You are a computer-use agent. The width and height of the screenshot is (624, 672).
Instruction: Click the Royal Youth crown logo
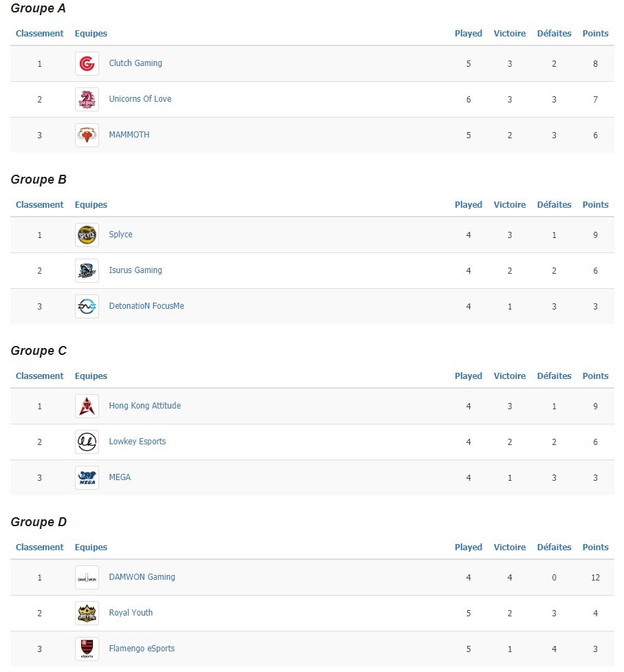pos(87,614)
